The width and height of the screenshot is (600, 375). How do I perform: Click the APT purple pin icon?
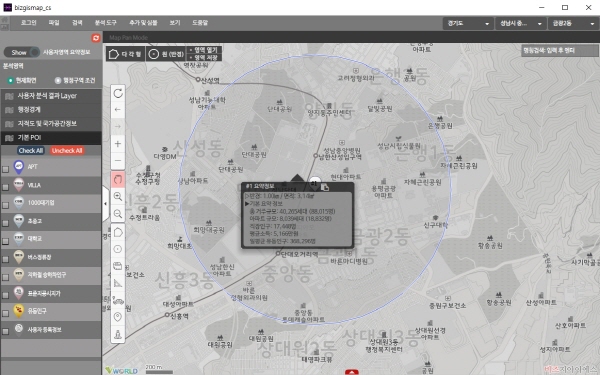[19, 167]
